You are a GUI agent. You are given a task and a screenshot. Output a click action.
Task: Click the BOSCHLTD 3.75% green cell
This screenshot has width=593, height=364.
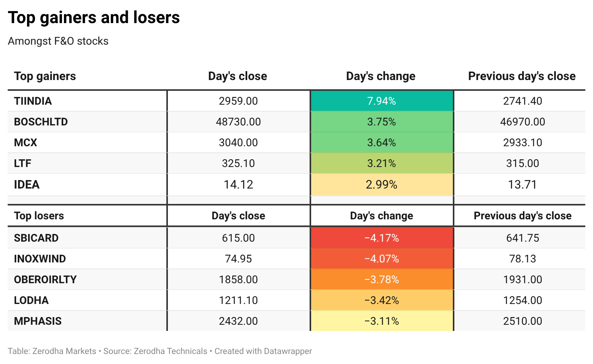[382, 122]
